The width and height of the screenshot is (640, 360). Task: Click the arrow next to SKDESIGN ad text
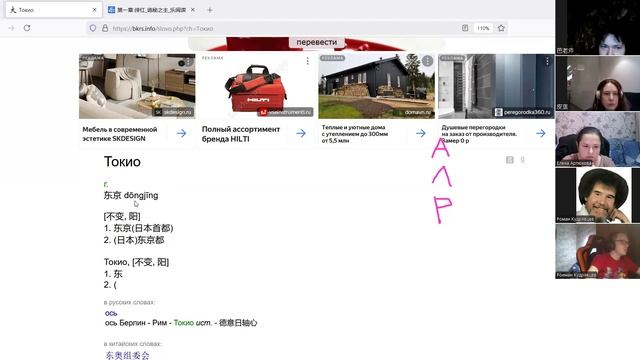[182, 133]
